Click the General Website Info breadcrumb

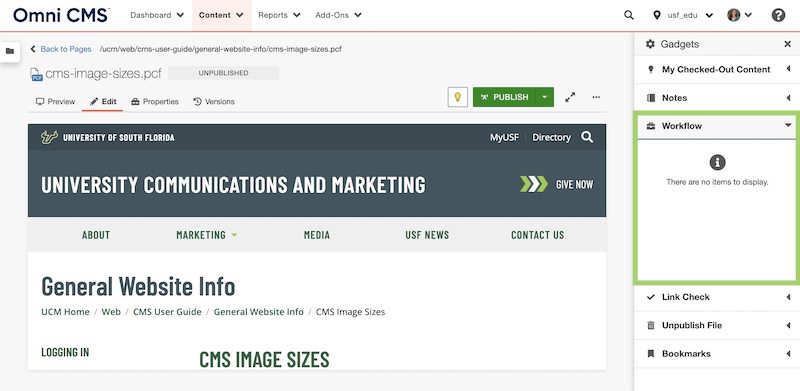(259, 312)
